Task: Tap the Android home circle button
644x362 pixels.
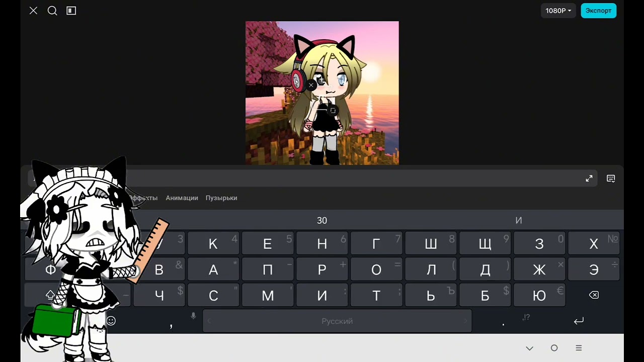Action: 554,348
